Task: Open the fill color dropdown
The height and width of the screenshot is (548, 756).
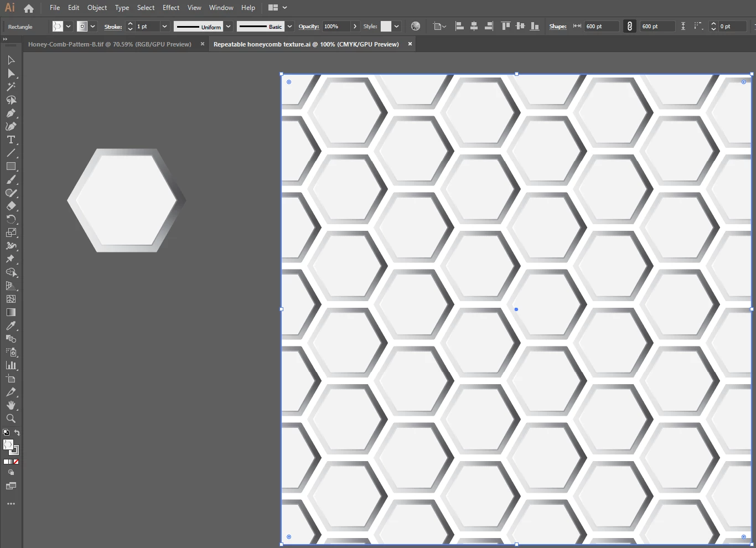Action: point(69,26)
